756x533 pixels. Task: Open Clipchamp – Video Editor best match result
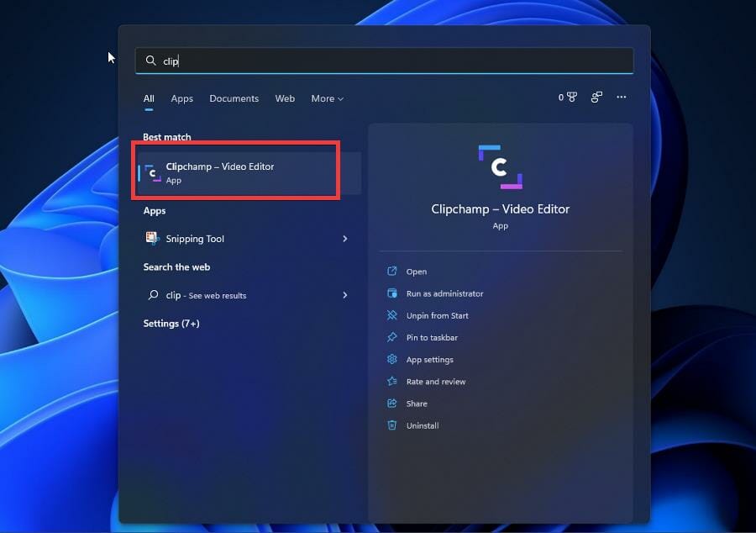click(x=249, y=173)
